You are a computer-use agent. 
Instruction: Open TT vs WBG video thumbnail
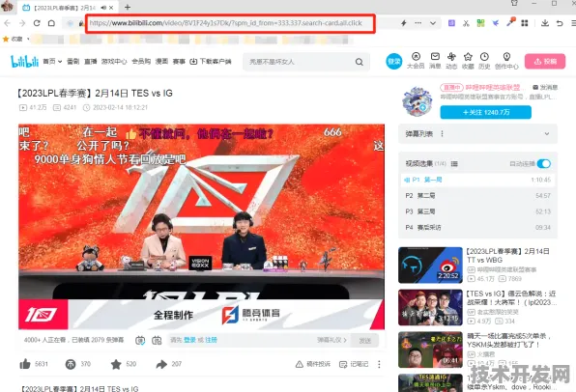(x=430, y=266)
